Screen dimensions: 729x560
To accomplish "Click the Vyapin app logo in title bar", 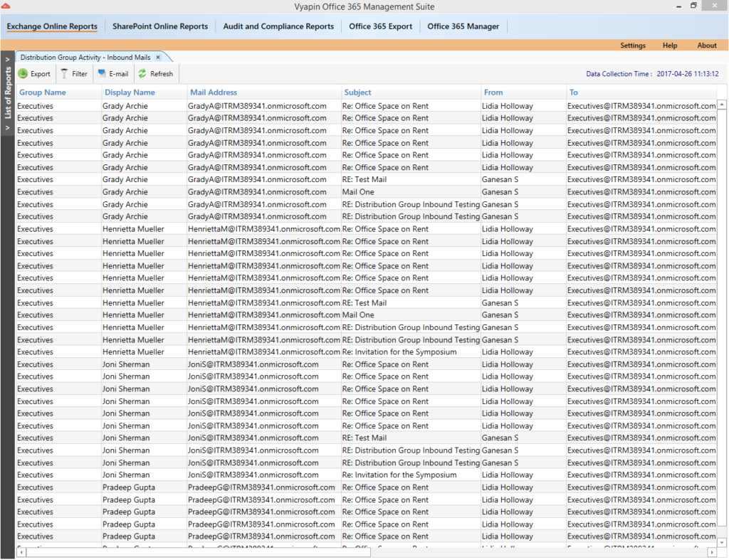I will tap(6, 6).
